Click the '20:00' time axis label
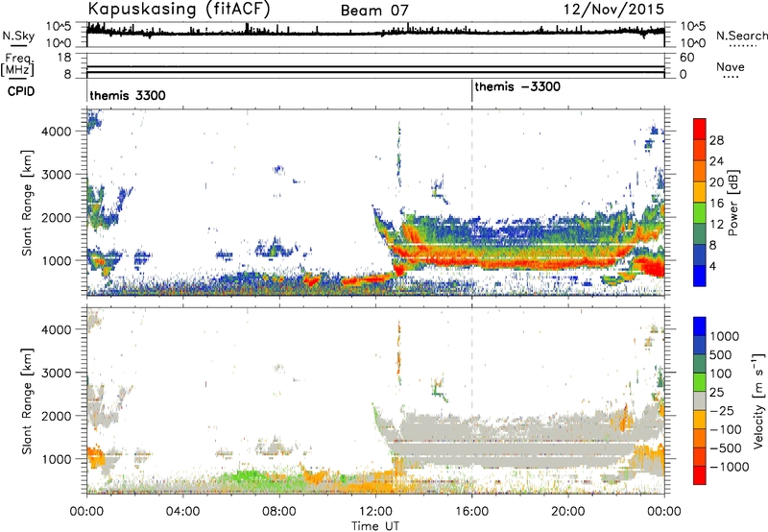The width and height of the screenshot is (768, 532). pyautogui.click(x=567, y=512)
